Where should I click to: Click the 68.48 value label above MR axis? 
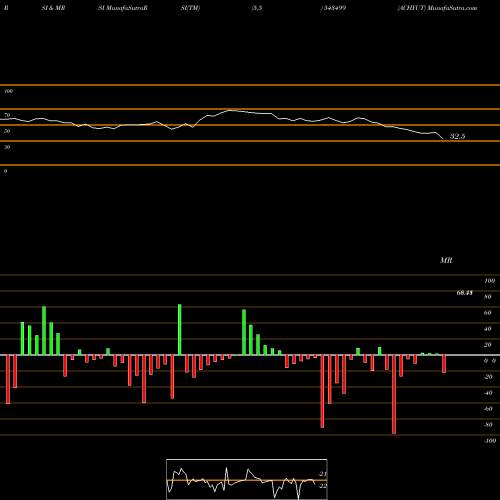pos(464,293)
